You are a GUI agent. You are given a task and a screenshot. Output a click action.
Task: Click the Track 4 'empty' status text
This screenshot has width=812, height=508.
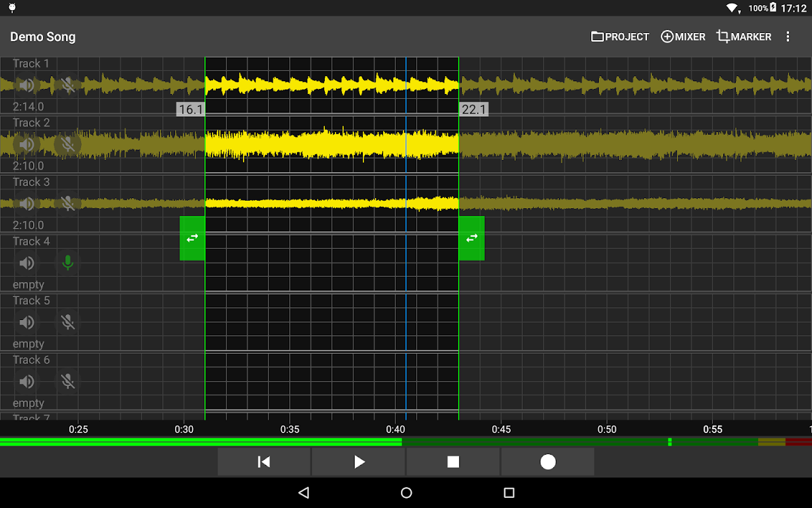click(x=29, y=284)
